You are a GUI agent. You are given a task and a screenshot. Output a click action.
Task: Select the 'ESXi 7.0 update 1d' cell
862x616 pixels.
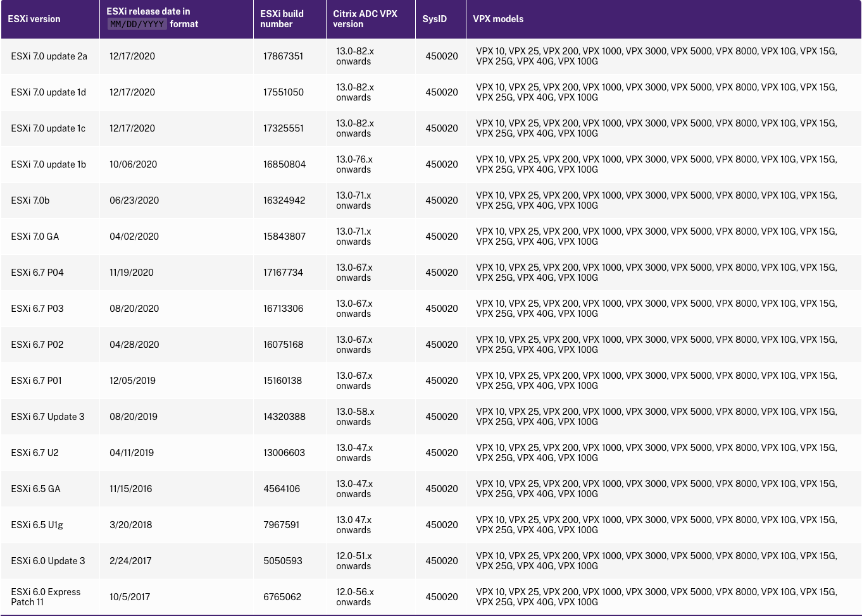(49, 92)
